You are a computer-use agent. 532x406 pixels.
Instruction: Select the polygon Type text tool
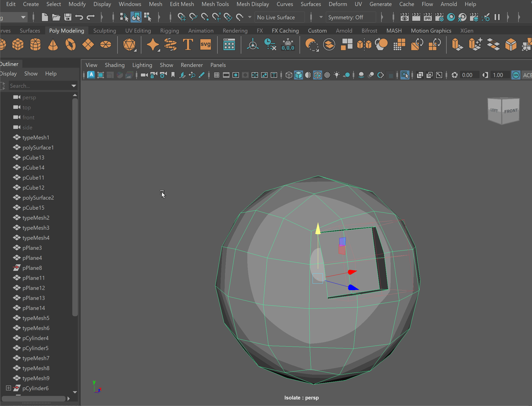(188, 45)
